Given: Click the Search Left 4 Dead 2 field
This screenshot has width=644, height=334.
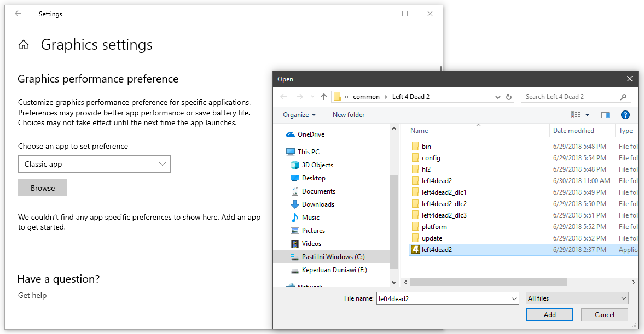Looking at the screenshot, I should point(569,97).
